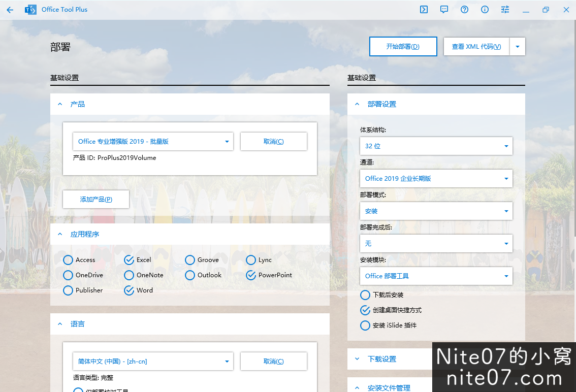Expand the 下载设置 section
576x392 pixels.
(x=357, y=359)
